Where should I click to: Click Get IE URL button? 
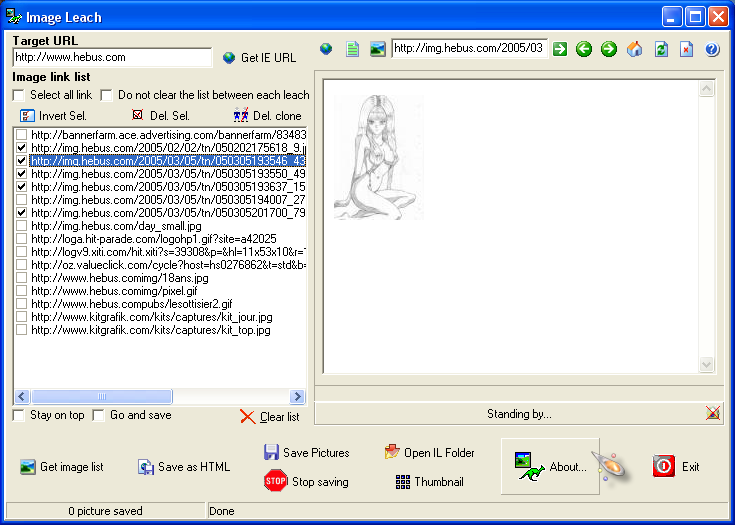point(259,58)
